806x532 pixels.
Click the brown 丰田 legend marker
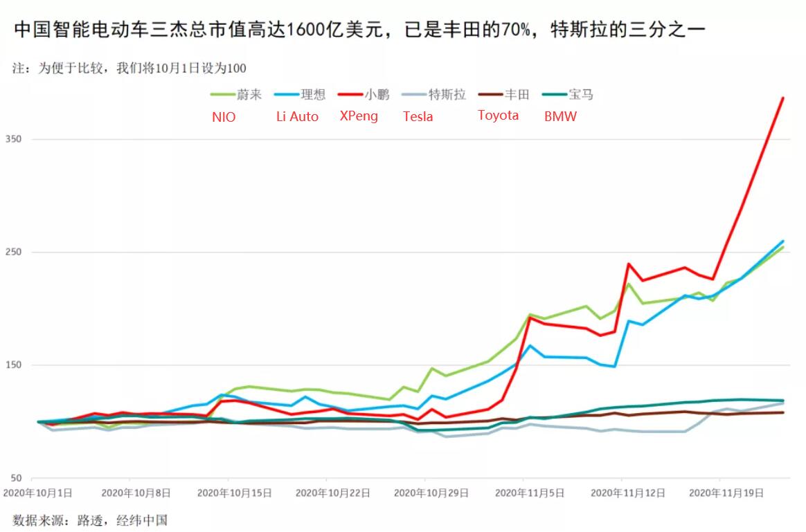(490, 95)
